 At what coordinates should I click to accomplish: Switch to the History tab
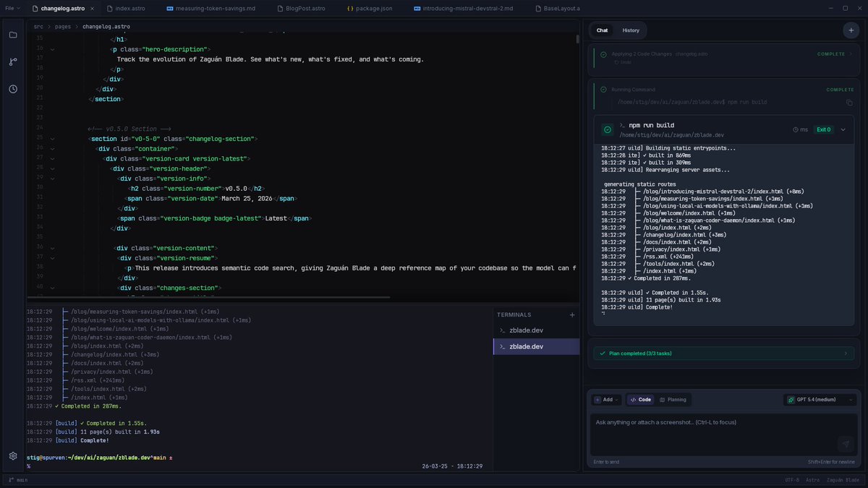click(631, 30)
